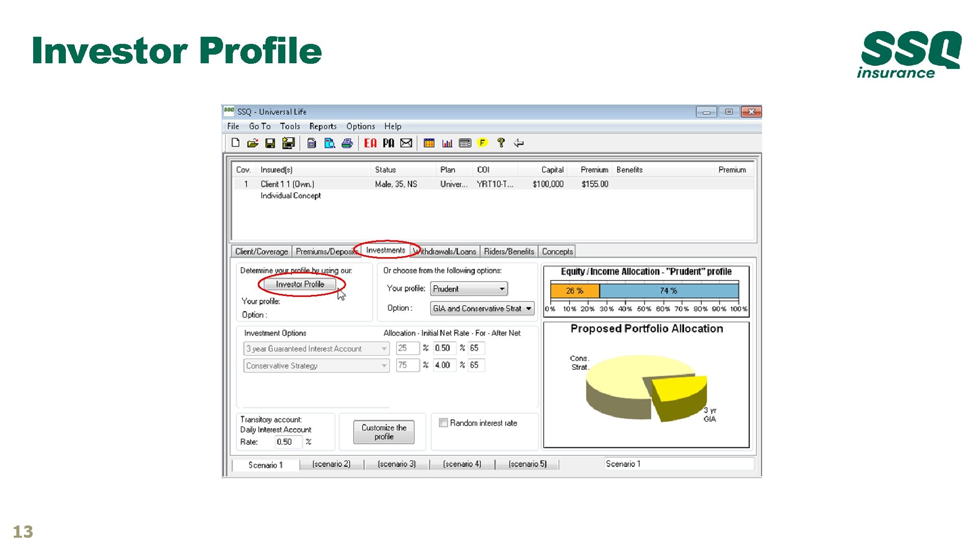Switch to (scenario 4) tab

pos(462,464)
